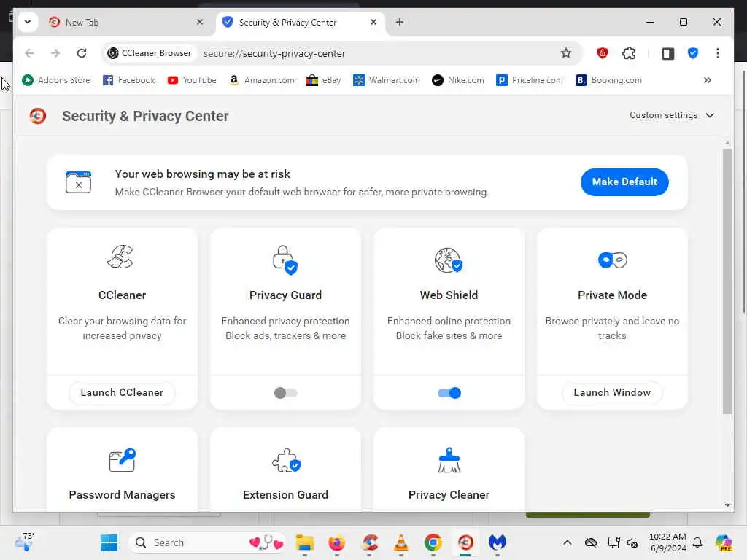Select the Security & Privacy Center tab
The height and width of the screenshot is (560, 747).
300,23
